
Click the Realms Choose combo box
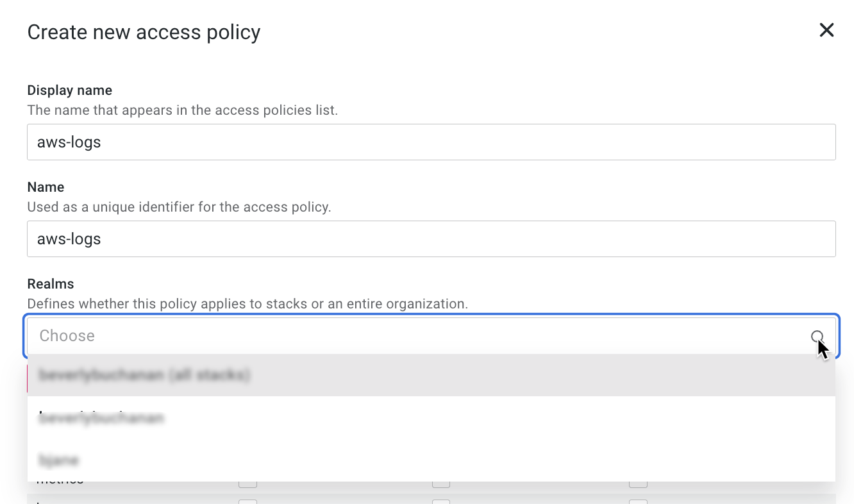pyautogui.click(x=417, y=336)
